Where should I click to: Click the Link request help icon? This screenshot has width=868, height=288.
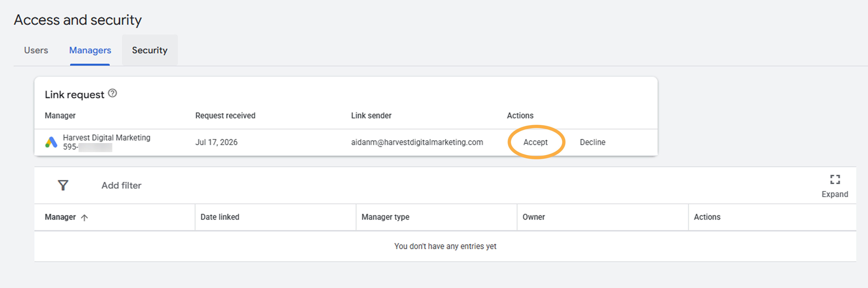[112, 93]
